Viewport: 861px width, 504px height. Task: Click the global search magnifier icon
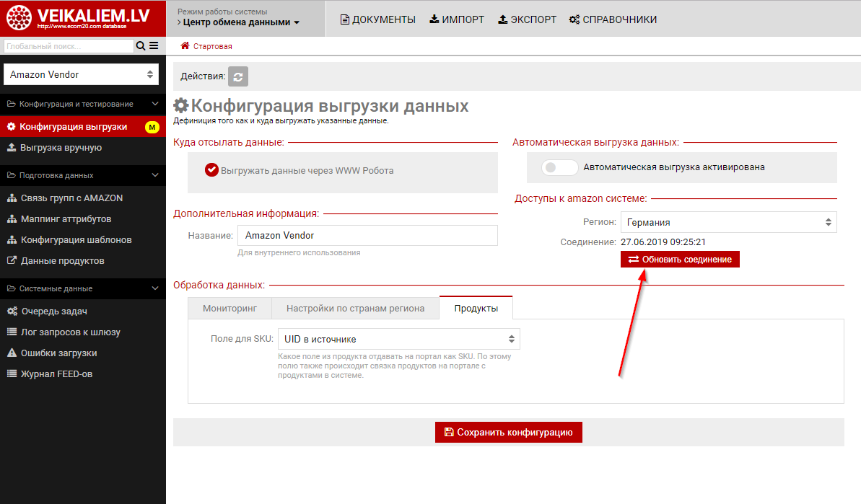(x=141, y=46)
